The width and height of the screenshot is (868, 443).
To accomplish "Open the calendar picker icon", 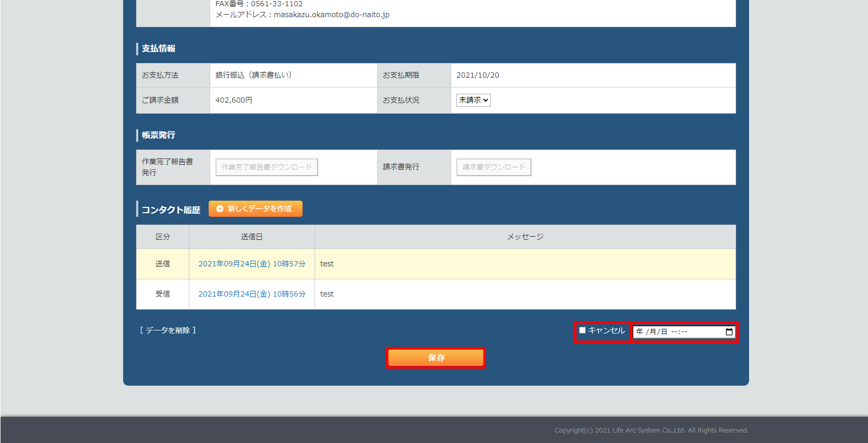I will pos(729,332).
